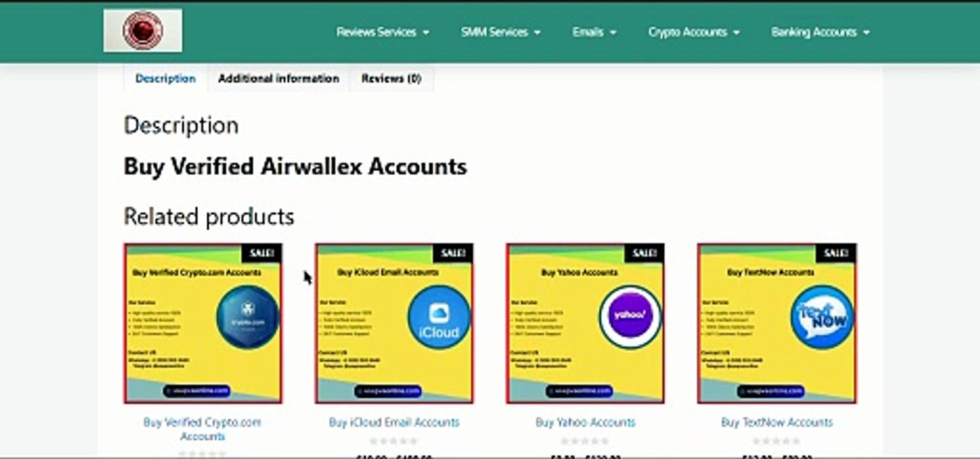Viewport: 980px width, 459px height.
Task: Click the Buy Yahoo Accounts link
Action: 586,422
